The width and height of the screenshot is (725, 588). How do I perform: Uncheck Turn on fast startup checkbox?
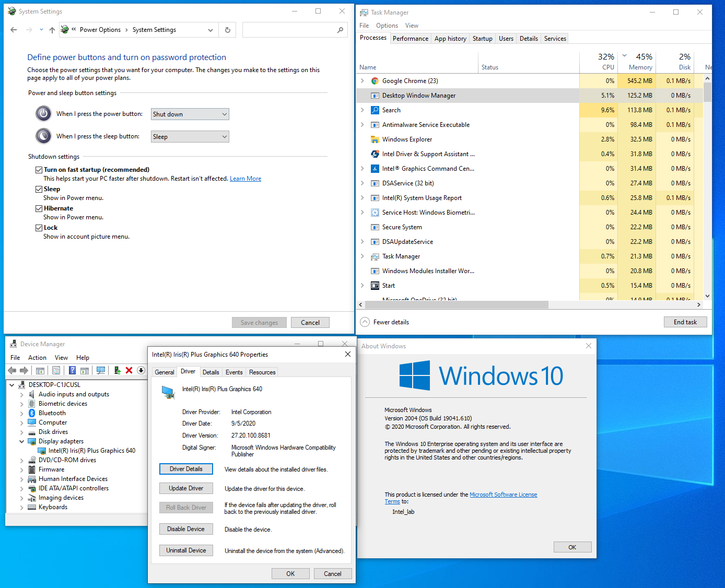[39, 170]
